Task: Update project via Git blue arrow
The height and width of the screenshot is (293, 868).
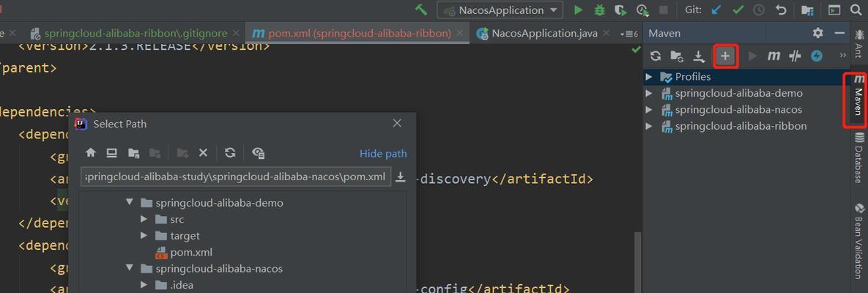Action: coord(716,10)
